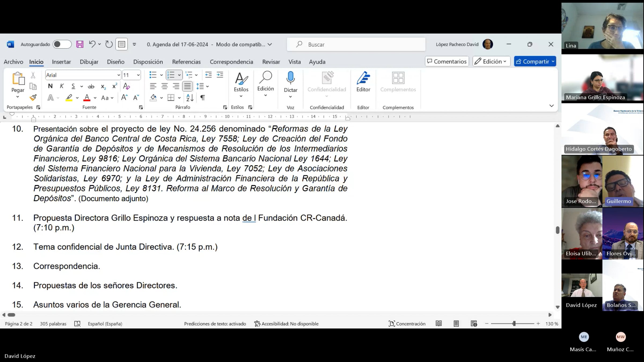Switch to the Disposición tab

point(148,62)
